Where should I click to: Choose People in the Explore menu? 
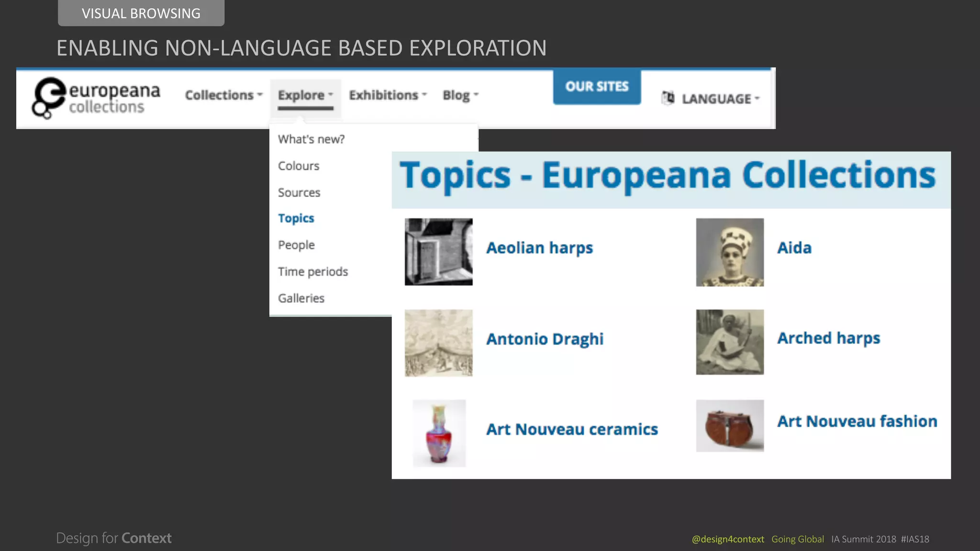click(296, 245)
